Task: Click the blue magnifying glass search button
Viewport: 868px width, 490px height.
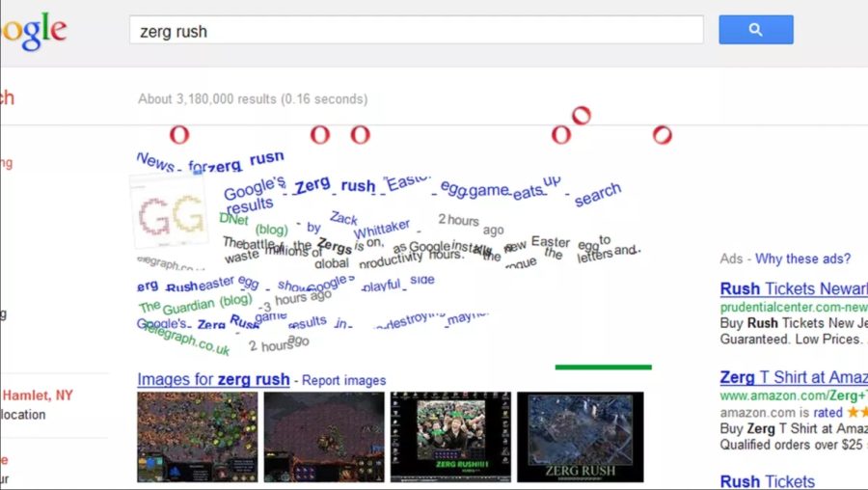Action: coord(755,30)
